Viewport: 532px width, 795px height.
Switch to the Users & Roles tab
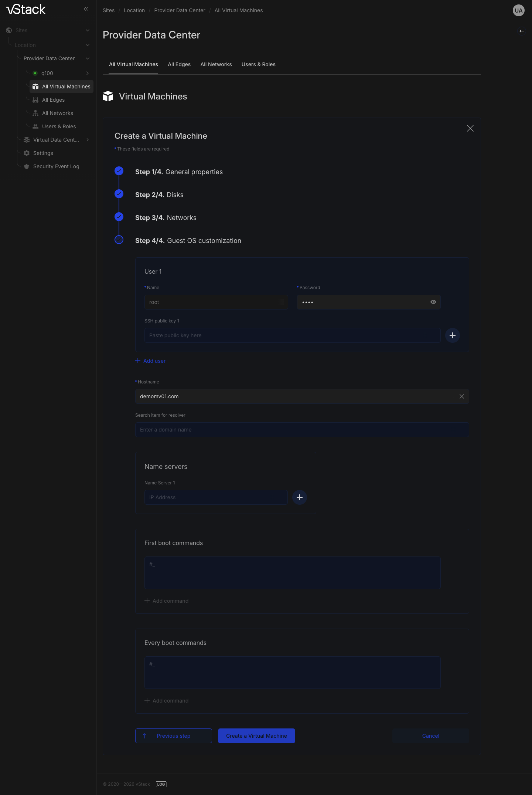tap(259, 64)
